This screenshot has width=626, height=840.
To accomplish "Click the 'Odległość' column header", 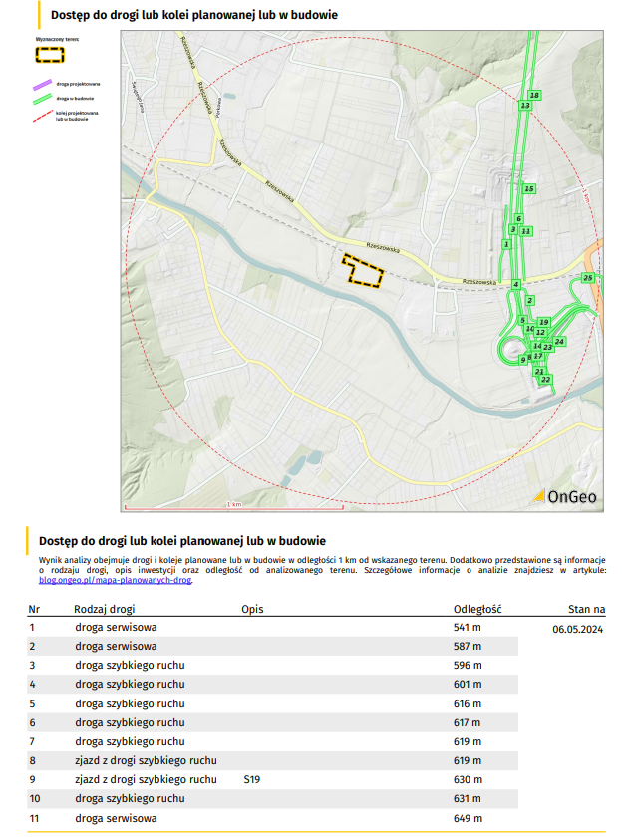I will point(476,608).
